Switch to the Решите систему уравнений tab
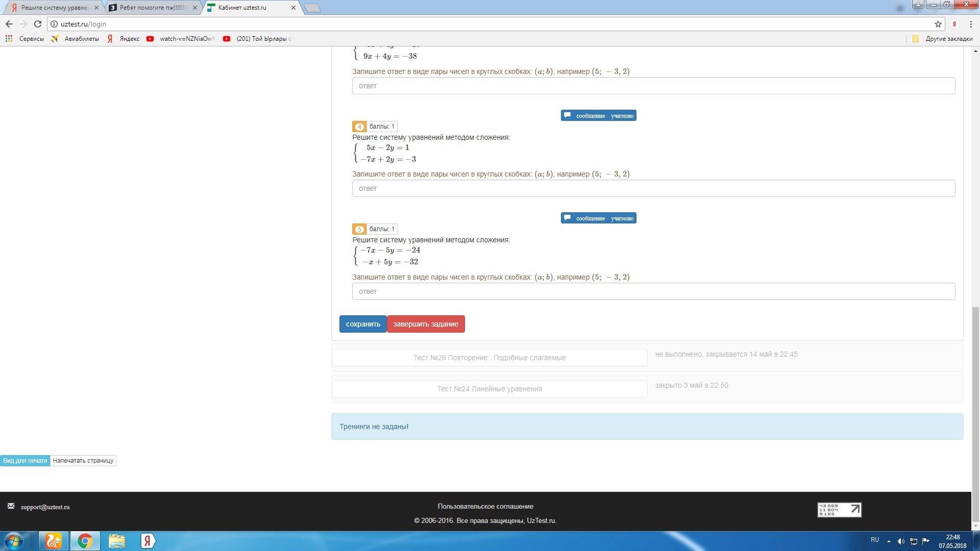Image resolution: width=980 pixels, height=551 pixels. point(54,8)
